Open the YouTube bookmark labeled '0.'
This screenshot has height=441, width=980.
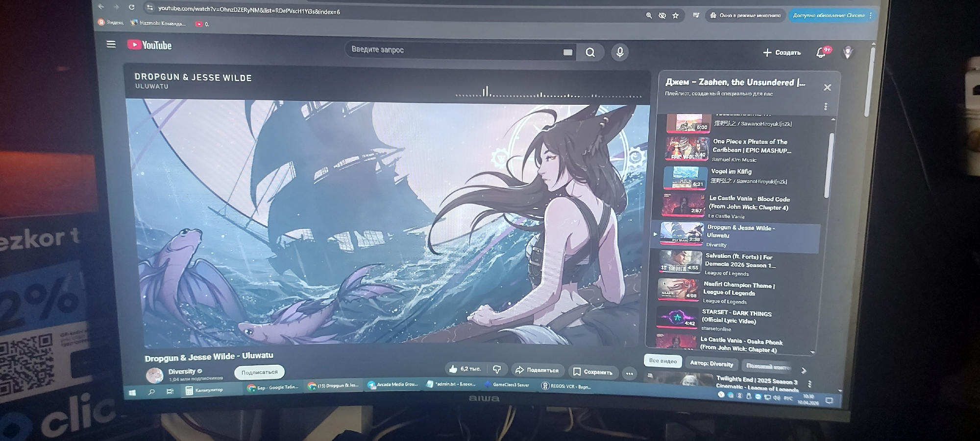pyautogui.click(x=202, y=24)
